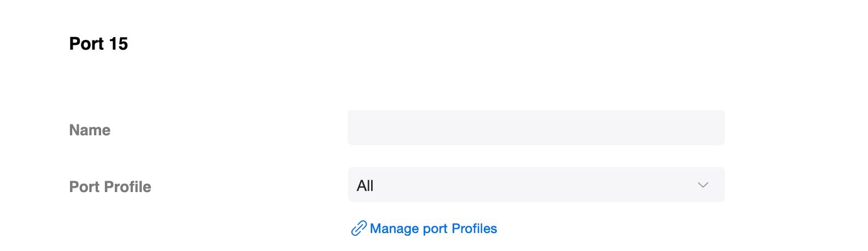Focus the empty Name box for Port 15
This screenshot has width=868, height=251.
point(536,128)
